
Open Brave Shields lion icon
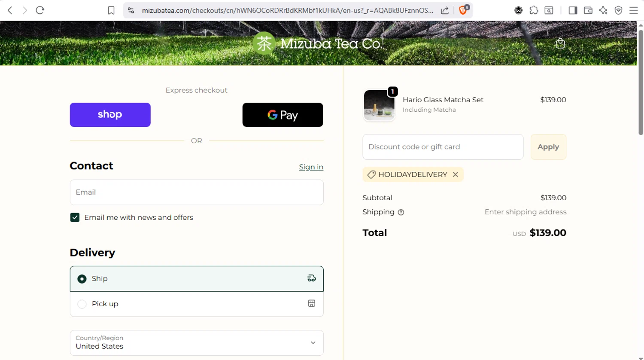coord(464,10)
